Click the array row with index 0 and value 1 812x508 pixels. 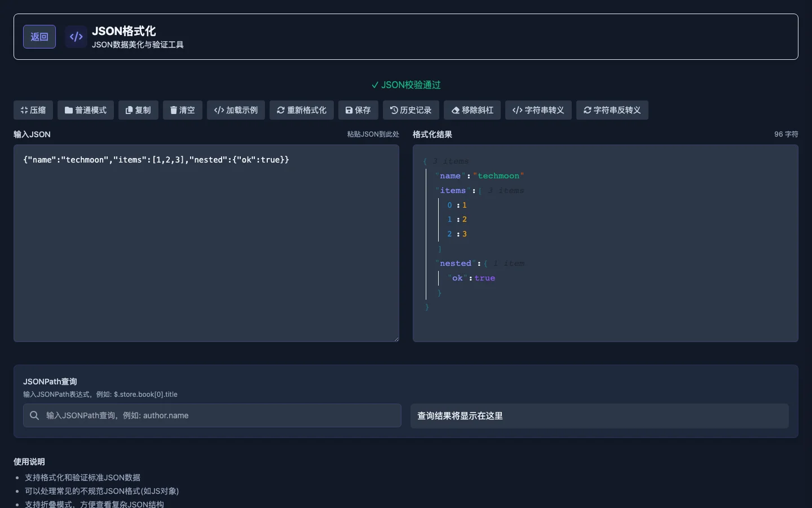[457, 205]
